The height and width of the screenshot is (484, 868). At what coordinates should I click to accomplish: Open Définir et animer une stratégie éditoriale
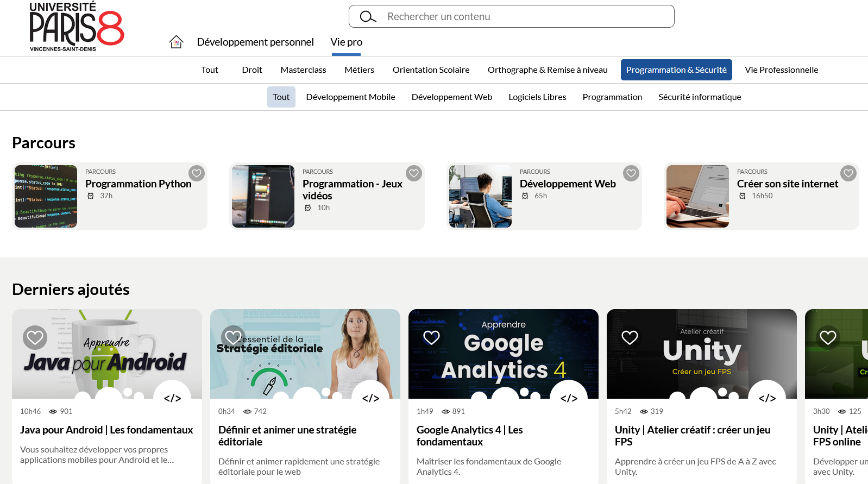coord(287,436)
